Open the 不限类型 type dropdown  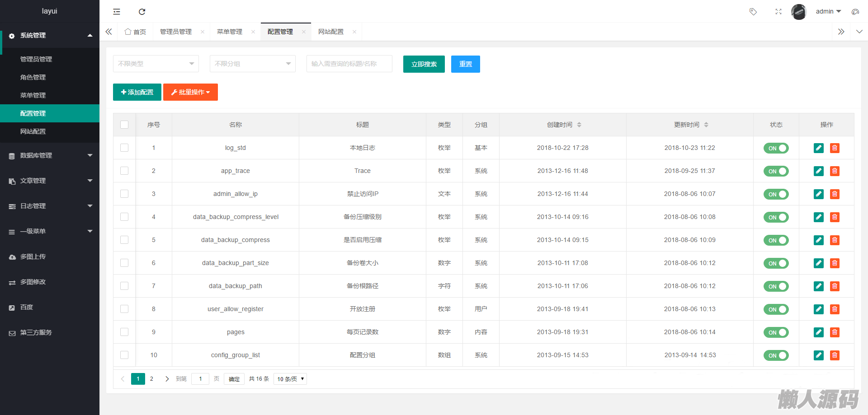tap(156, 64)
